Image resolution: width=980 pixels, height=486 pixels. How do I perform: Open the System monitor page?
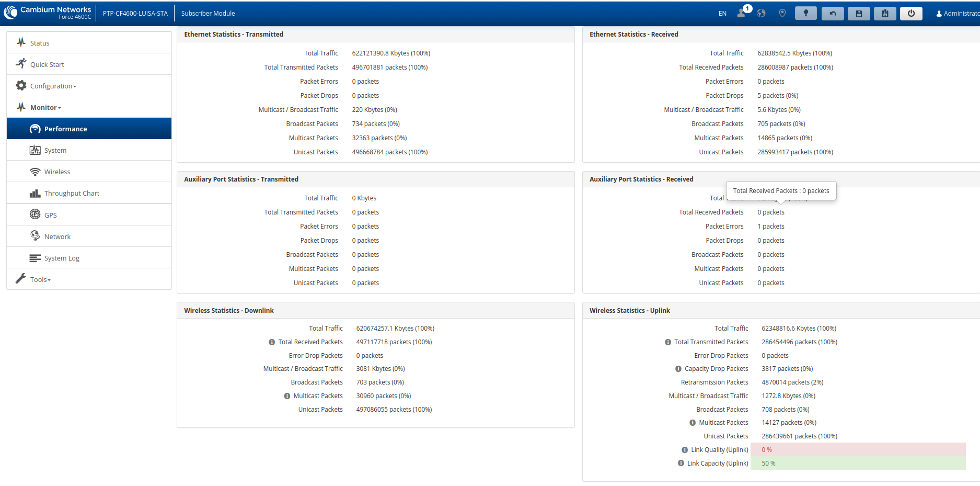(89, 150)
